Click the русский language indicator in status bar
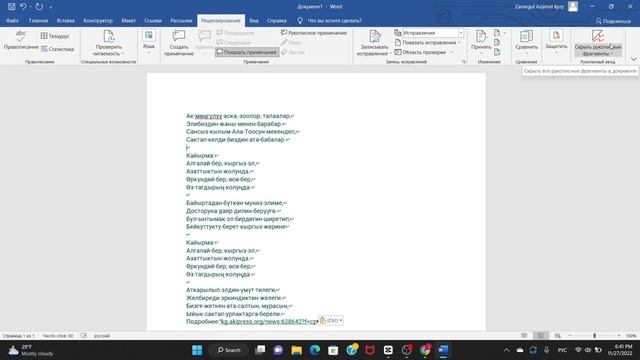 pyautogui.click(x=102, y=336)
